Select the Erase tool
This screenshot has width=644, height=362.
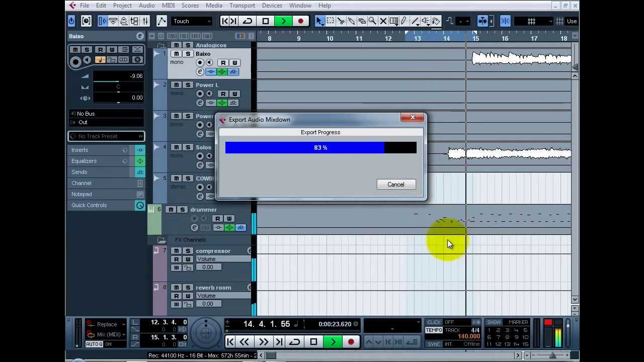coord(362,21)
